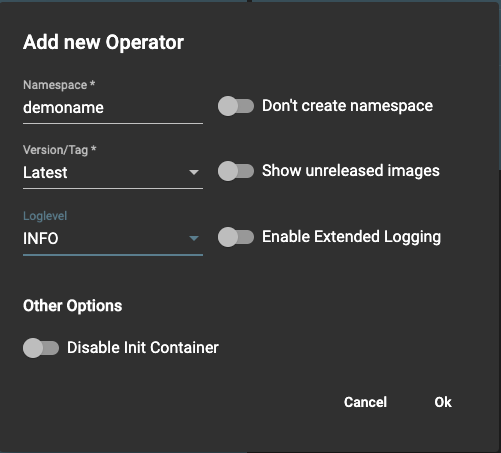501x453 pixels.
Task: Expand the Loglevel dropdown arrow
Action: tap(194, 238)
